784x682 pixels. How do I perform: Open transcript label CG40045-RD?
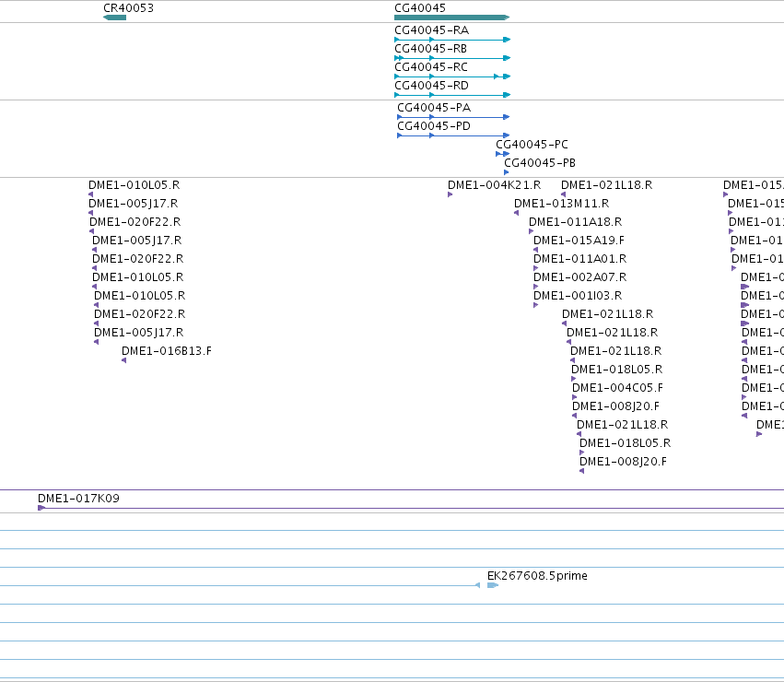point(431,86)
